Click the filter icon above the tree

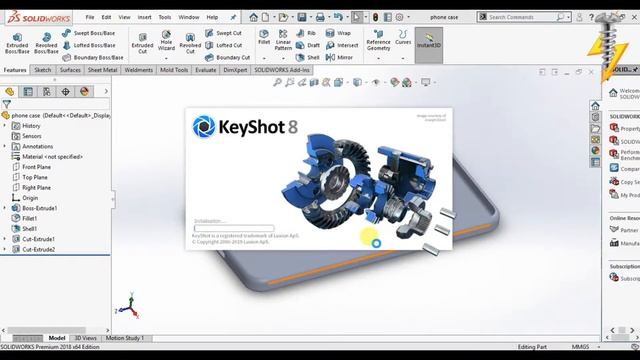pyautogui.click(x=7, y=104)
